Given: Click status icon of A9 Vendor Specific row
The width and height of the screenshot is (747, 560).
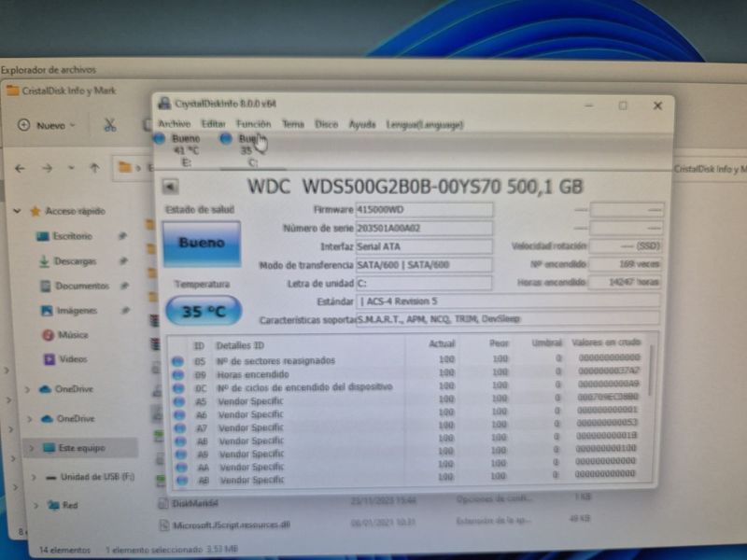Looking at the screenshot, I should click(180, 455).
